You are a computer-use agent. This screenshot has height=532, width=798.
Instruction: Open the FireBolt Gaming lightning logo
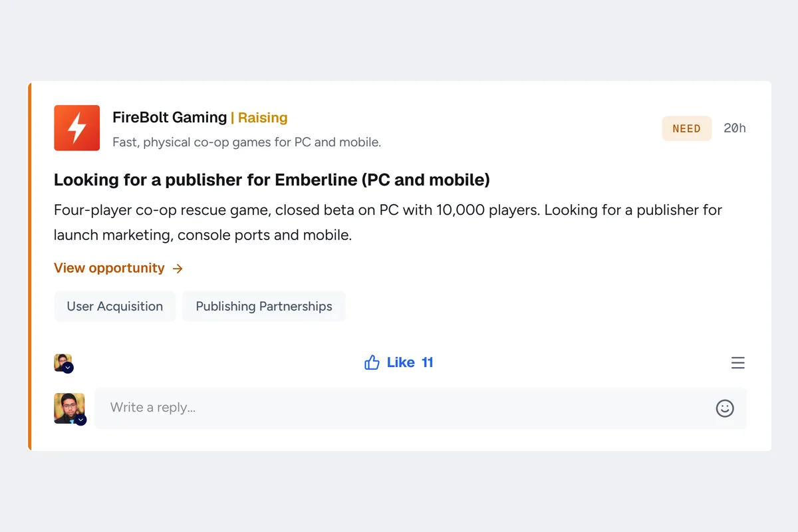[77, 128]
